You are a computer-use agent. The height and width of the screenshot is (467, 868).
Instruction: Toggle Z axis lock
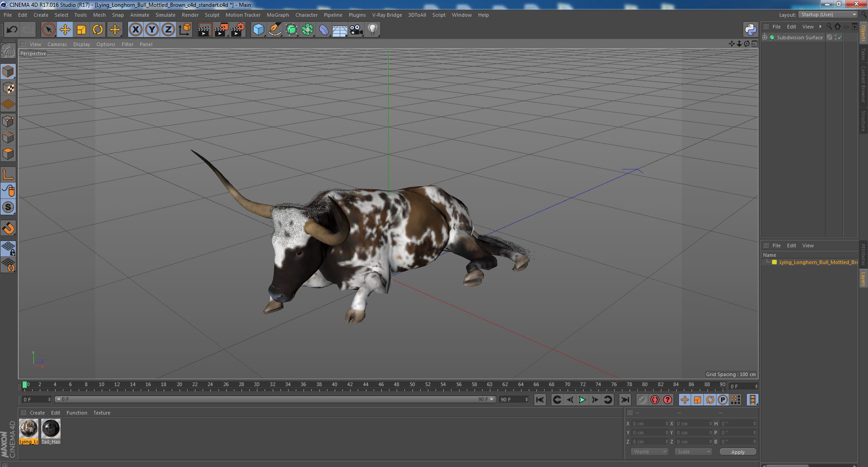coord(168,30)
